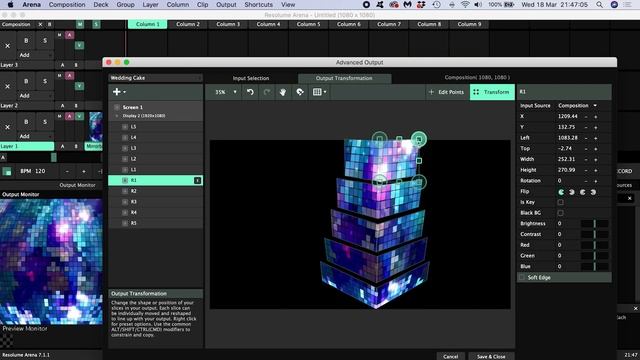Toggle the Screen 1 enable box
This screenshot has width=640, height=360.
pos(117,107)
